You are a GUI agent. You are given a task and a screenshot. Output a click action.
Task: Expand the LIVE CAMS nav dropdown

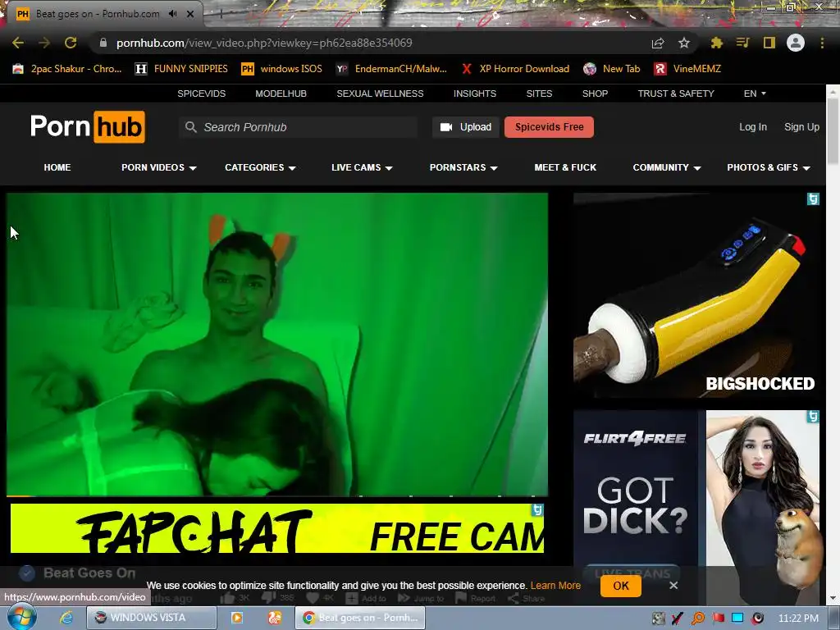362,167
